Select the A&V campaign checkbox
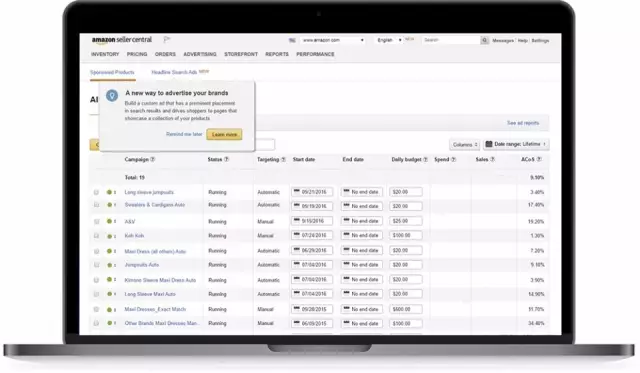This screenshot has width=640, height=373. click(x=96, y=222)
